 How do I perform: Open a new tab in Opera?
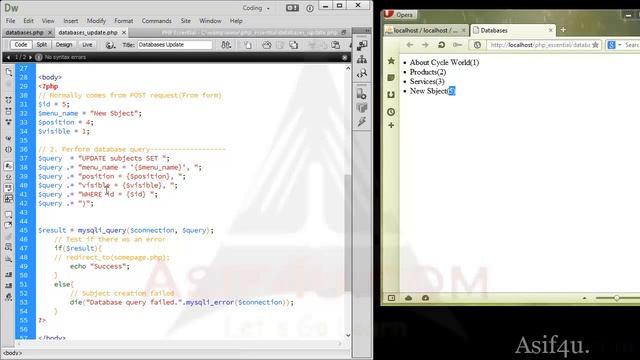pyautogui.click(x=563, y=30)
